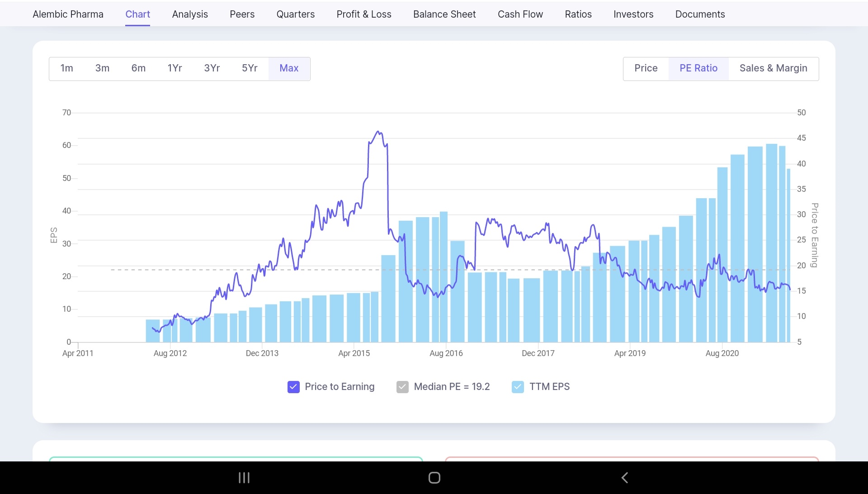Screen dimensions: 868x494
Task: Select the 1m time range
Action: [67, 68]
